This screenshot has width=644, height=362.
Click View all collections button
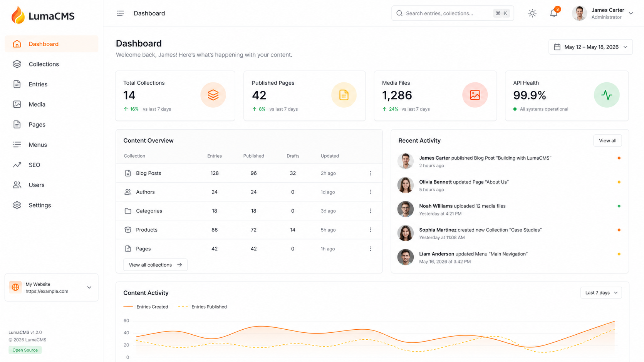(155, 265)
